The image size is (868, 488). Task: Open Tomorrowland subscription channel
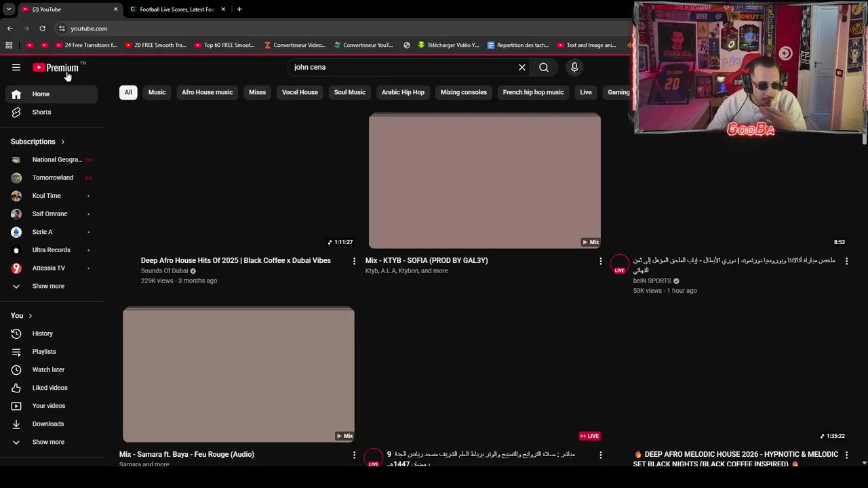[x=52, y=178]
